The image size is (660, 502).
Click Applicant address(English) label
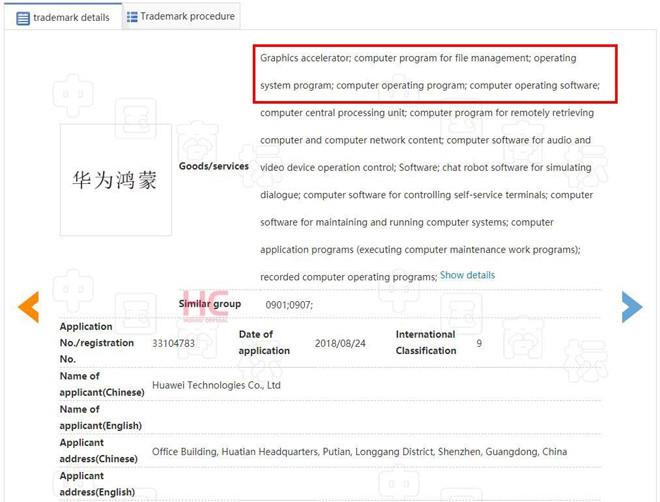pos(97,484)
